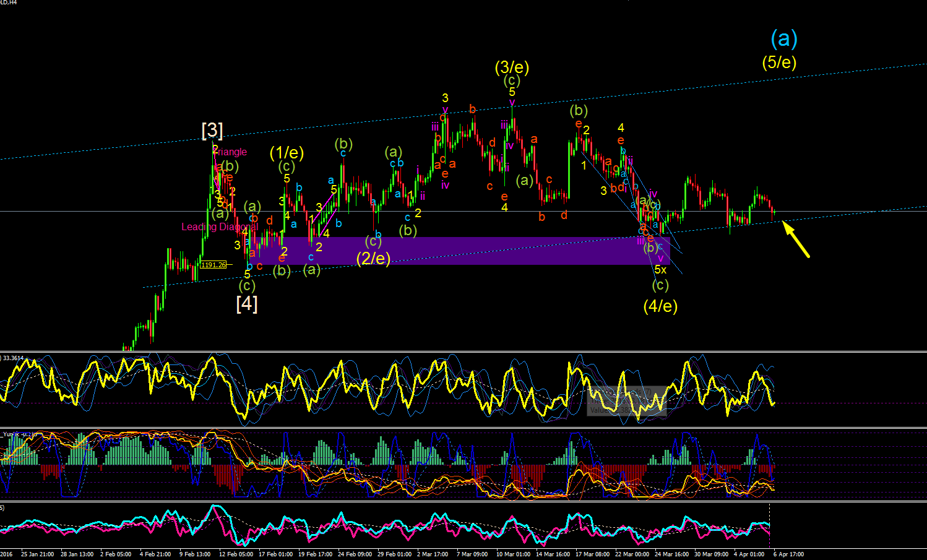Image resolution: width=927 pixels, height=560 pixels.
Task: Select the Leading Diagonal text annotation
Action: click(220, 227)
